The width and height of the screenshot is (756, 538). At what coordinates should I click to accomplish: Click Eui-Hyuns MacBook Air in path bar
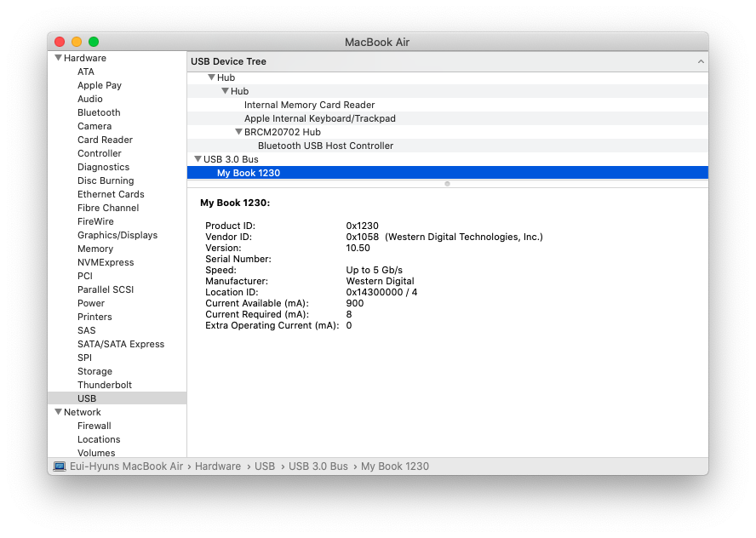[126, 466]
